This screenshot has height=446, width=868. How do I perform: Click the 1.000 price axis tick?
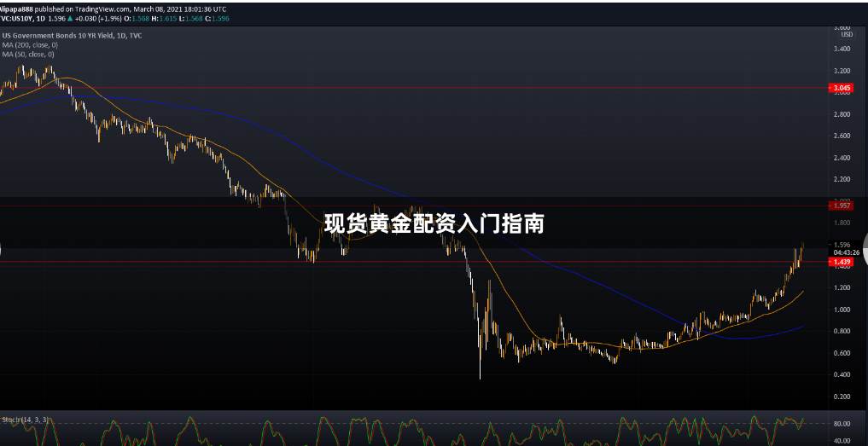[842, 310]
